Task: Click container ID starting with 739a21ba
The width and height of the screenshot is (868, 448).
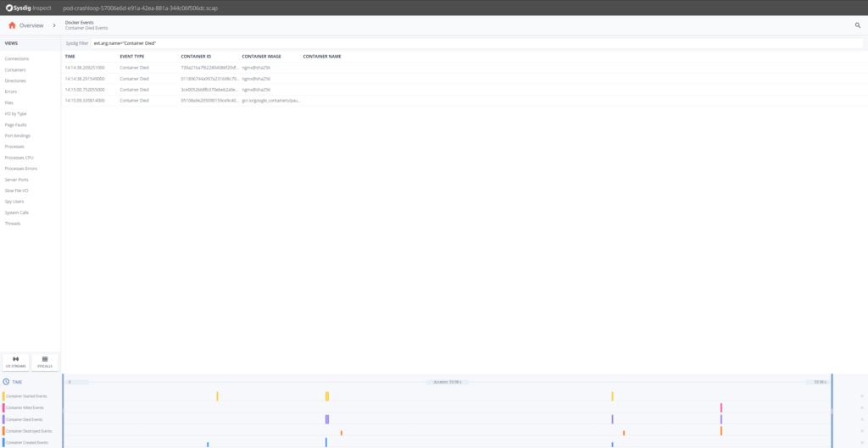Action: 209,68
